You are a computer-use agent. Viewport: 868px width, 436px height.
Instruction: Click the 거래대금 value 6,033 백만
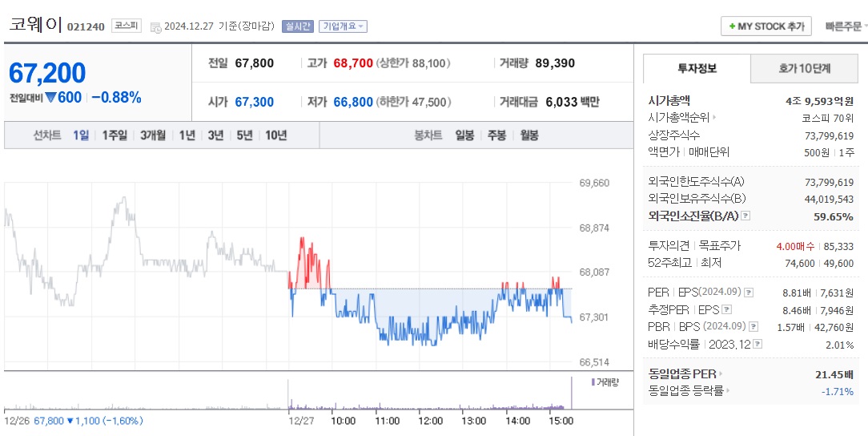[573, 103]
